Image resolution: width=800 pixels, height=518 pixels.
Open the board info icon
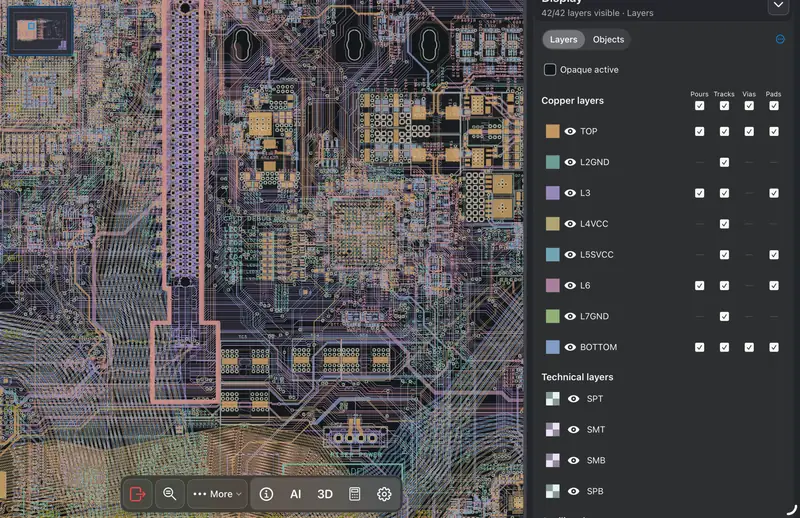point(266,494)
